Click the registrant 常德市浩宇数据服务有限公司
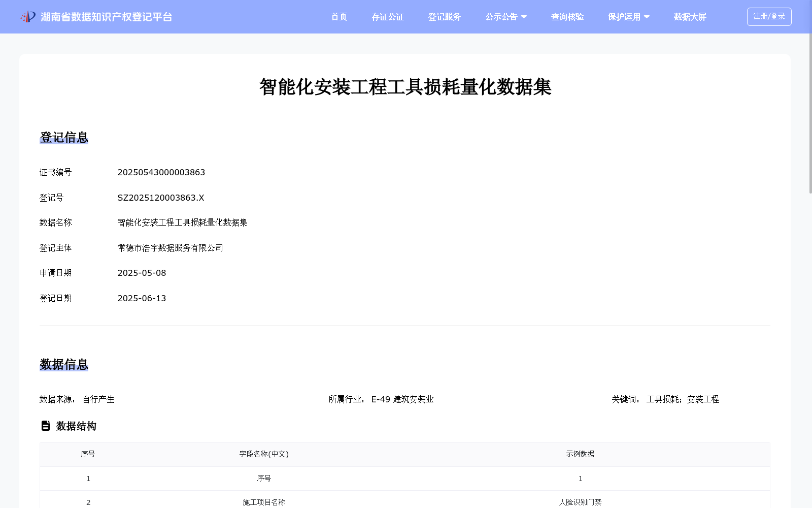This screenshot has width=812, height=508. 171,248
